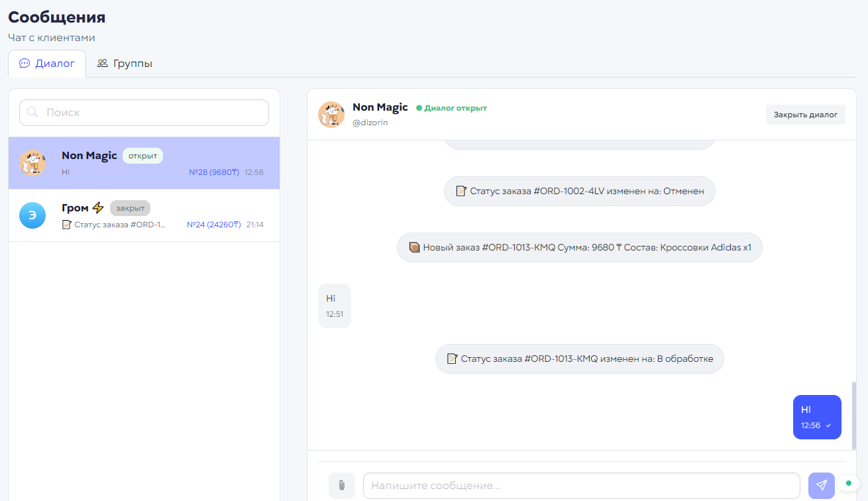The width and height of the screenshot is (868, 501).
Task: Click the chat messages vertical scrollbar
Action: (853, 416)
